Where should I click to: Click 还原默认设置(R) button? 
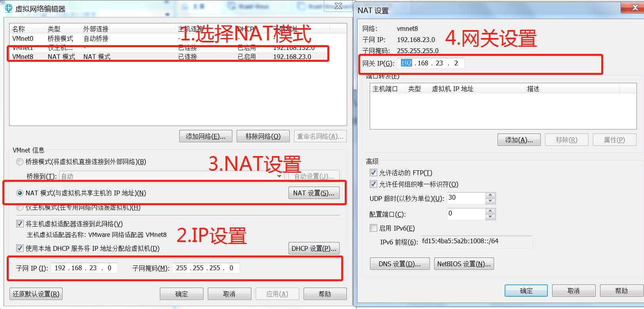(x=36, y=294)
